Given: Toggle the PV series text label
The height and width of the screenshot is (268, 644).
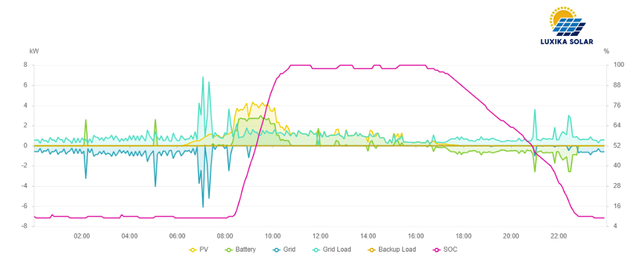Looking at the screenshot, I should pos(204,250).
